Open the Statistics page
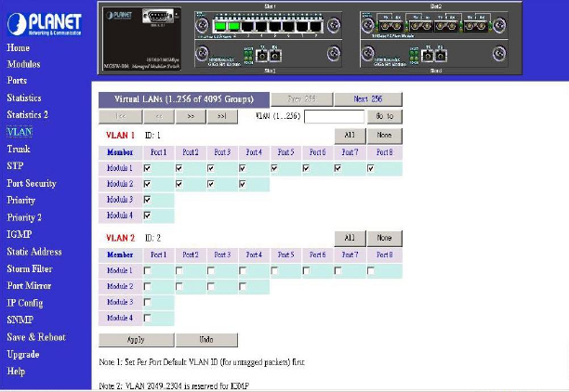 coord(24,98)
